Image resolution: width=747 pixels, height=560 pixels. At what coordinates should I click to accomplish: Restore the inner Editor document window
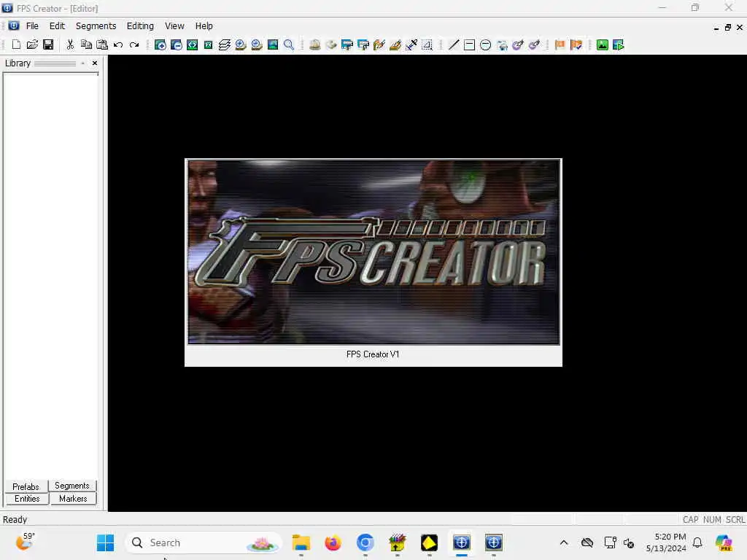[x=727, y=28]
